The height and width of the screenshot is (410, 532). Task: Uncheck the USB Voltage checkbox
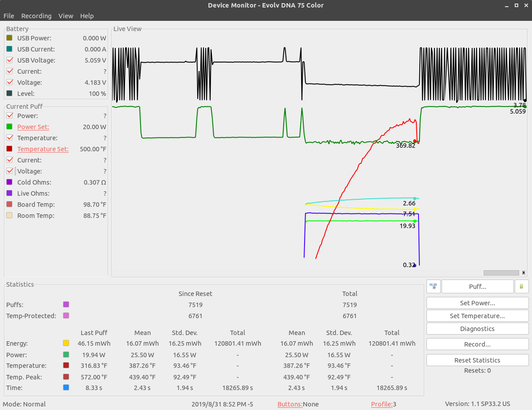9,60
